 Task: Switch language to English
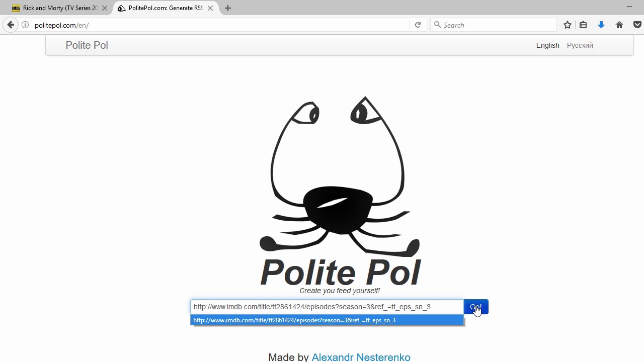[x=547, y=45]
